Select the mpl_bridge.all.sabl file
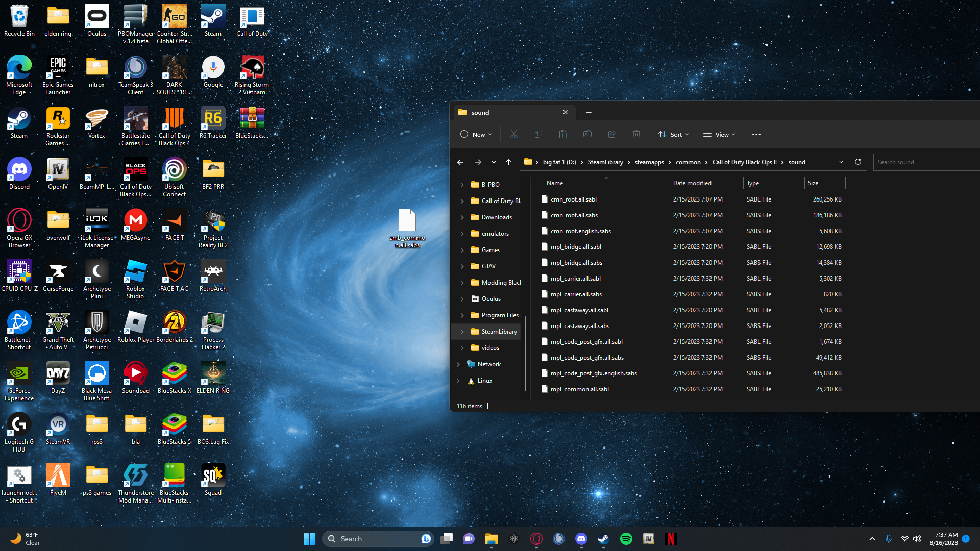The image size is (980, 551). (x=692, y=247)
